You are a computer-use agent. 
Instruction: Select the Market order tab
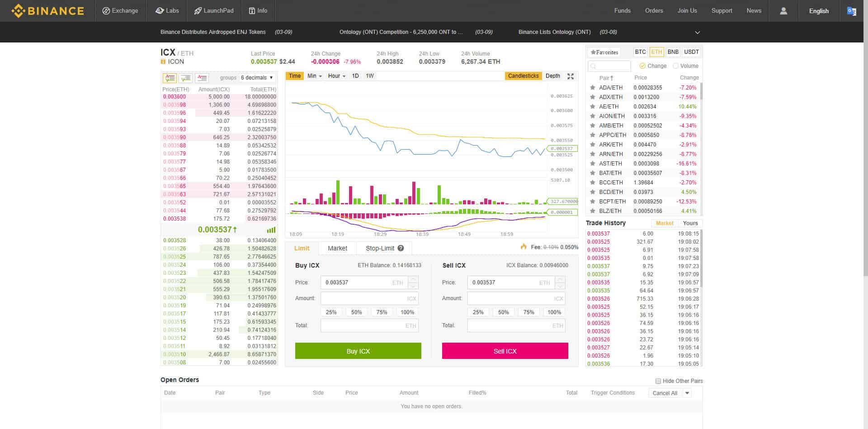pos(337,248)
